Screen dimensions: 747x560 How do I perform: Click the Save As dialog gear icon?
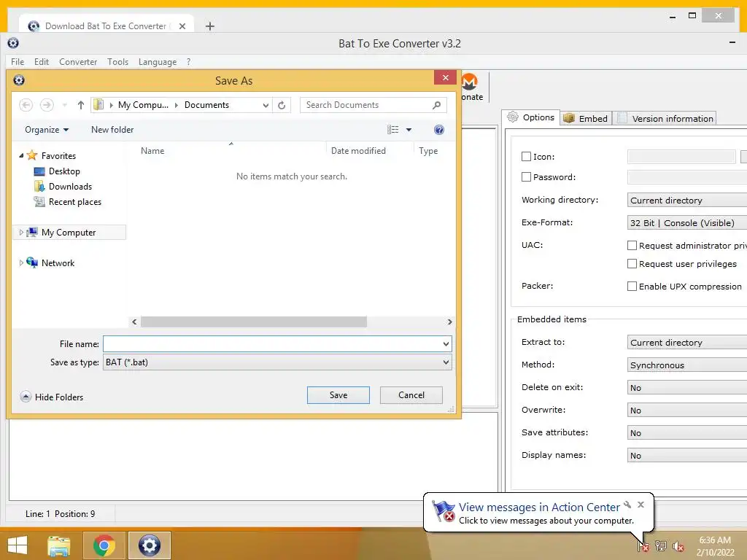(x=19, y=80)
